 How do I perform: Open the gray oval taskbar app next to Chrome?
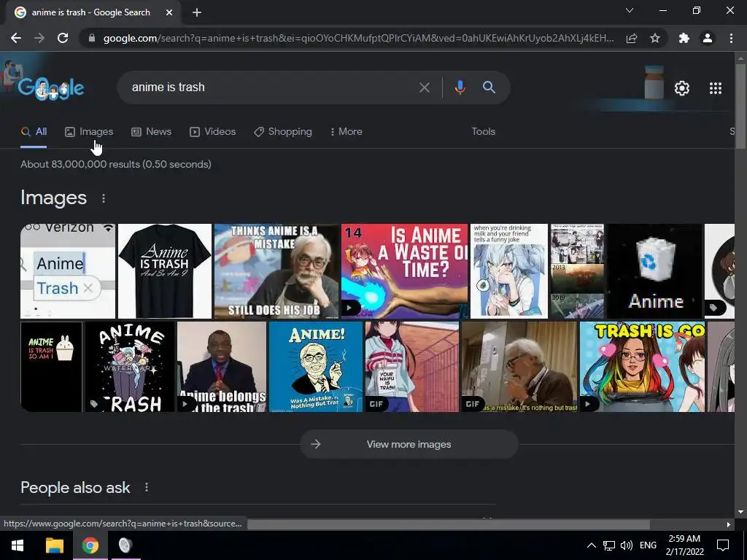point(125,545)
